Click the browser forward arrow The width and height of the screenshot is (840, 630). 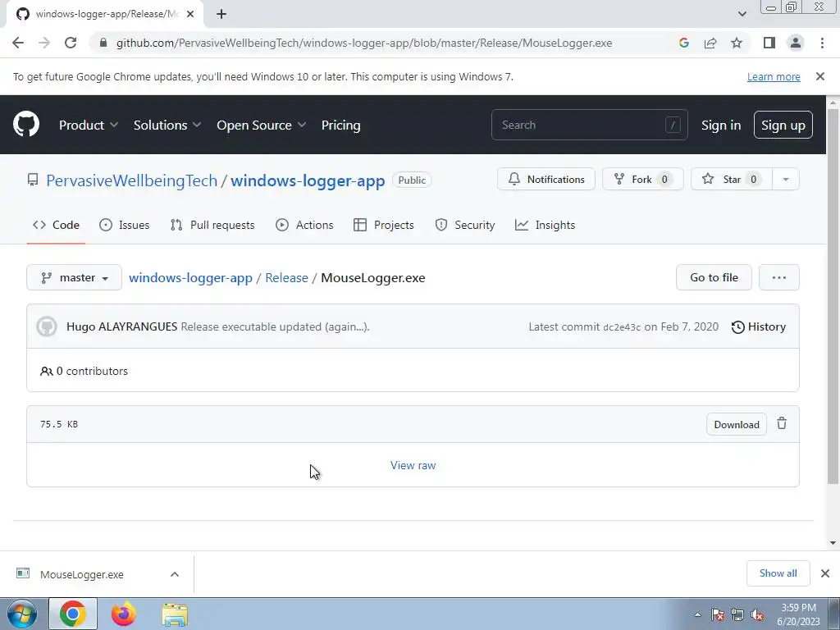[x=44, y=43]
